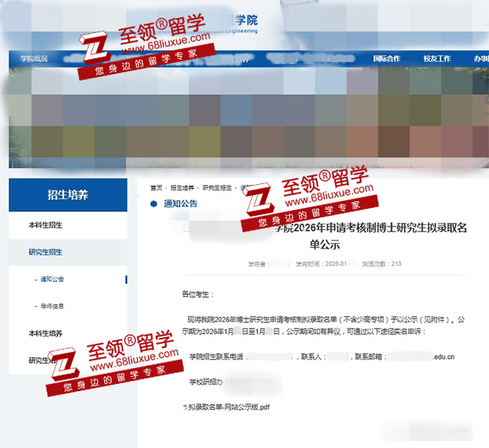Click the blue hexagon icon beside 通知公告
The width and height of the screenshot is (489, 448).
[153, 204]
